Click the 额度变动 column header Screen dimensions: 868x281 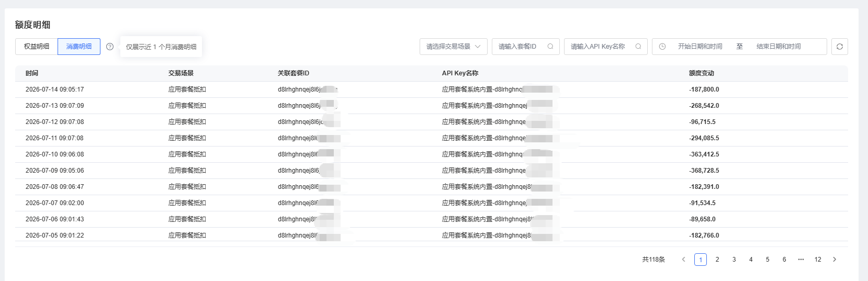pos(702,73)
